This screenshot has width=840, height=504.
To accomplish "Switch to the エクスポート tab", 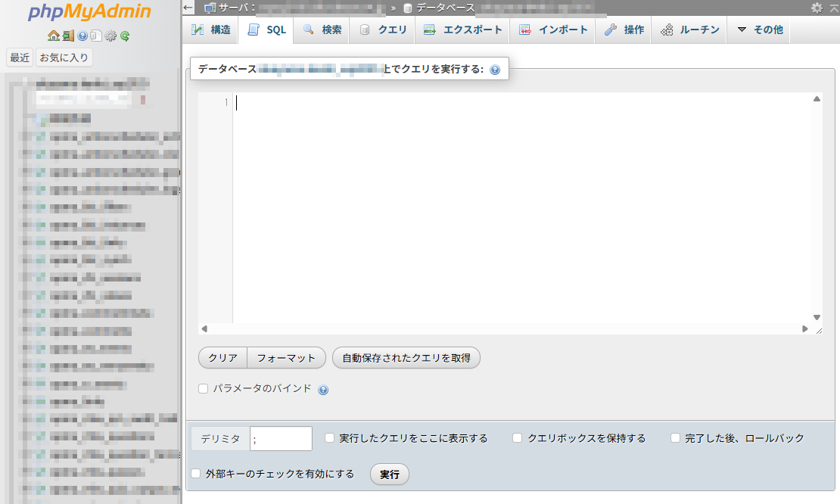I will pos(462,30).
